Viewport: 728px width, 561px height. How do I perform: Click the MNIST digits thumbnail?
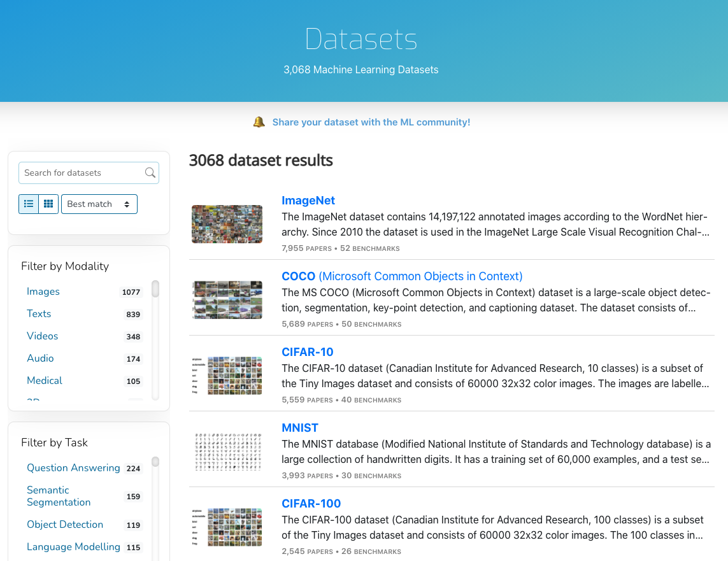point(227,451)
